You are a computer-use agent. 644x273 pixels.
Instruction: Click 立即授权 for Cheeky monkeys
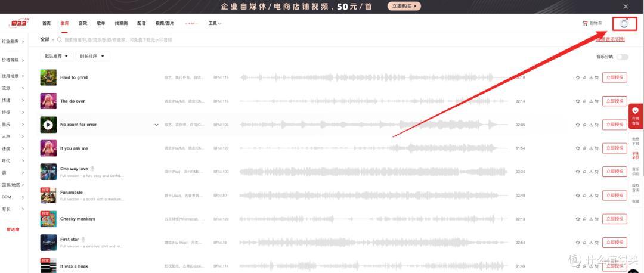coord(614,219)
